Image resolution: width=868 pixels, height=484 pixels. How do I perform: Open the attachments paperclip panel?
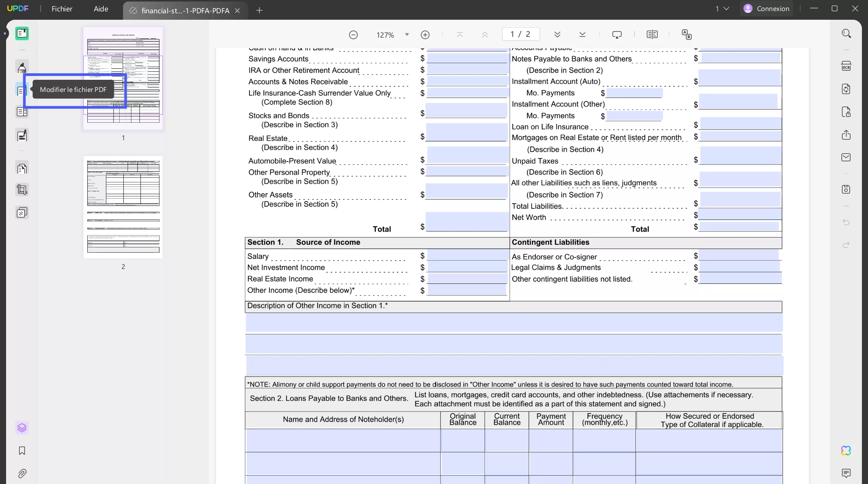[22, 473]
